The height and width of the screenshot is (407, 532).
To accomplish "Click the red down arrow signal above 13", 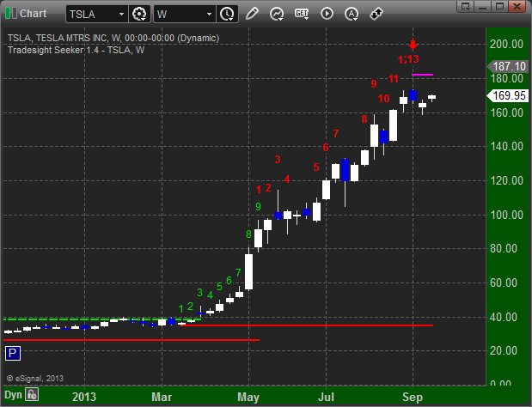I will pyautogui.click(x=413, y=45).
